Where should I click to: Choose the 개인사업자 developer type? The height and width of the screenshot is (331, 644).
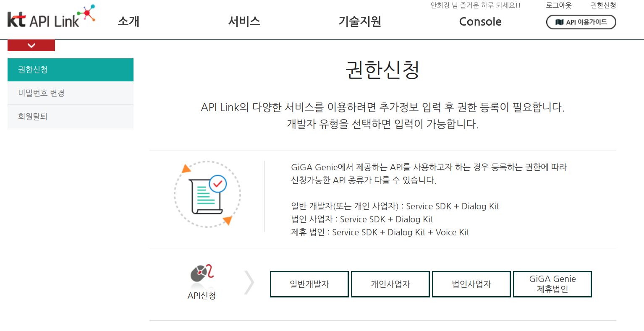pos(390,284)
